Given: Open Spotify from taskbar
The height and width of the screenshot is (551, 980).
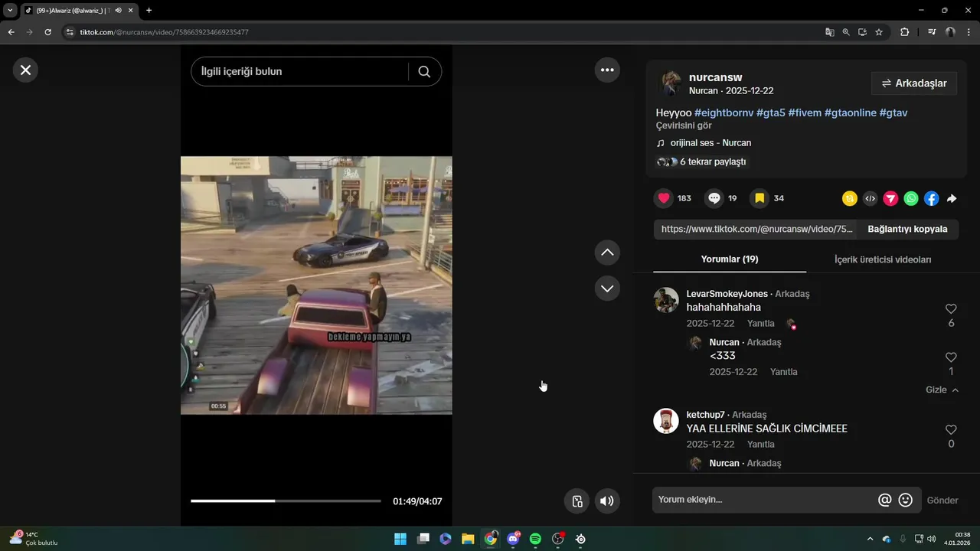Looking at the screenshot, I should [535, 539].
